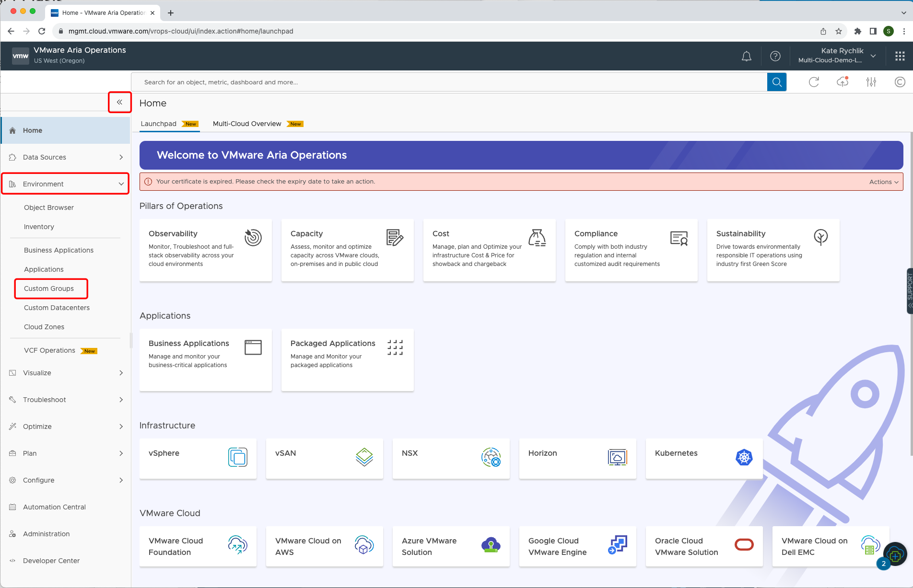Collapse the Environment section

click(121, 184)
